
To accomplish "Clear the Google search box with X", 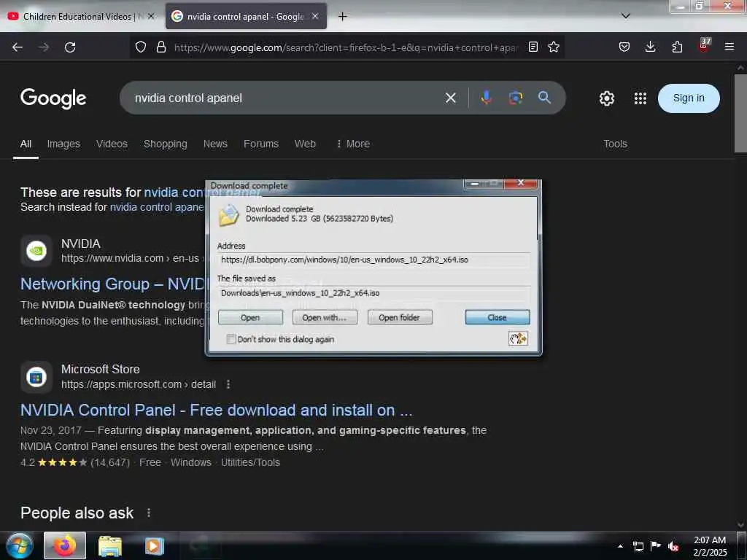I will click(451, 98).
